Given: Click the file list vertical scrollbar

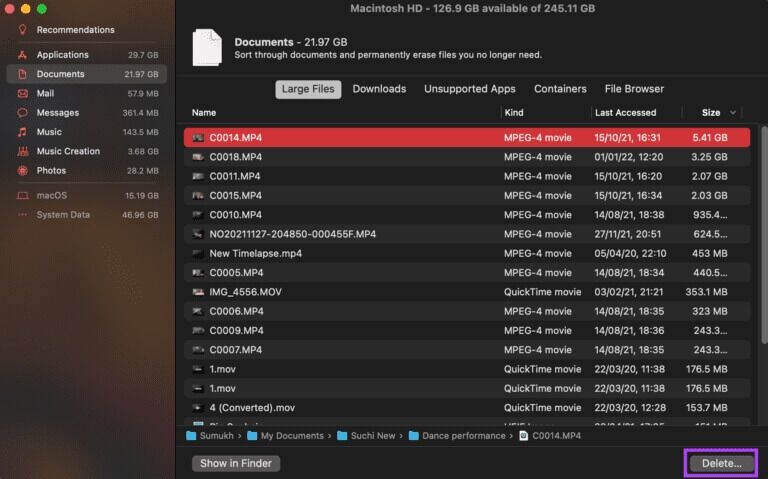Looking at the screenshot, I should (763, 200).
